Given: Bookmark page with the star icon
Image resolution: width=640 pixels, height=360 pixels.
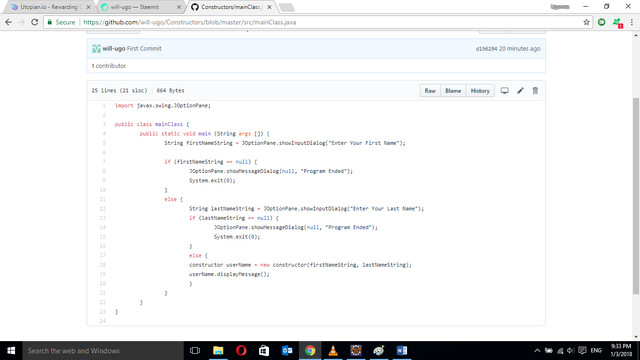Looking at the screenshot, I should (587, 22).
